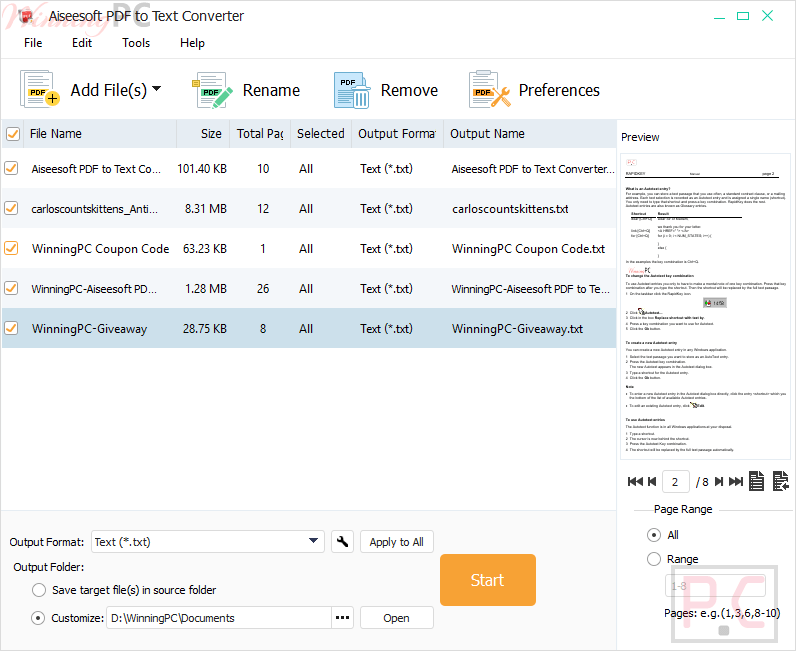Uncheck the Aiseesoft PDF to Text Co... file
The image size is (796, 651).
(x=11, y=168)
